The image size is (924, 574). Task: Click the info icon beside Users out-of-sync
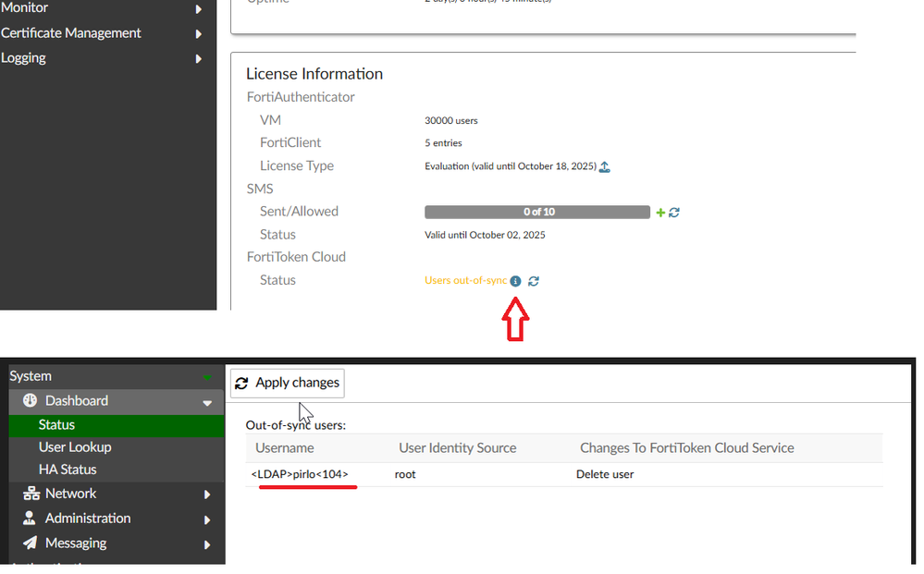(515, 281)
